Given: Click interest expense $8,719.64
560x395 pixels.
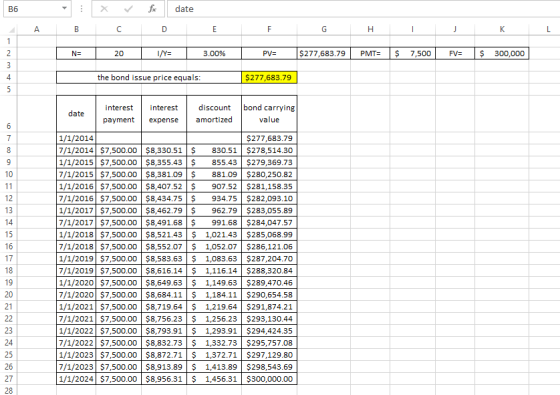Looking at the screenshot, I should point(164,307).
